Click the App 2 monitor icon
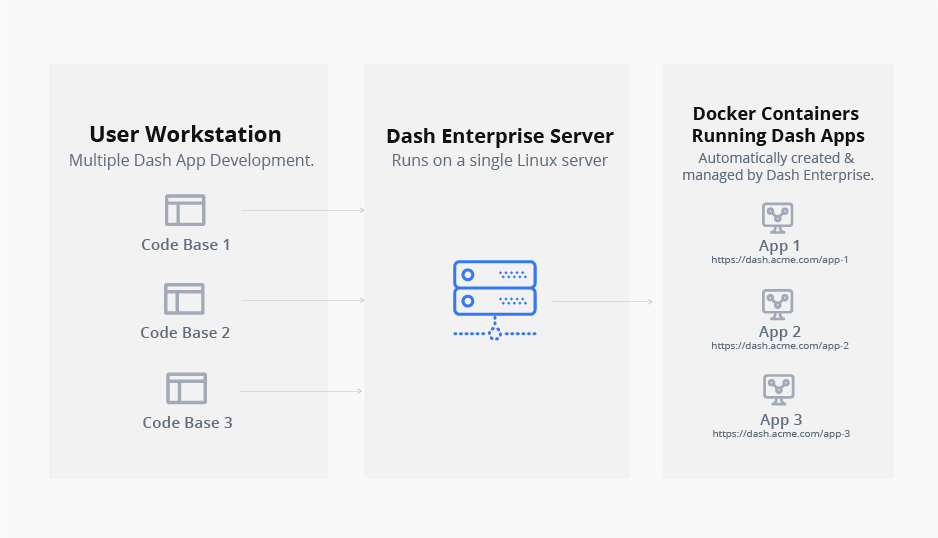This screenshot has height=538, width=938. point(778,305)
